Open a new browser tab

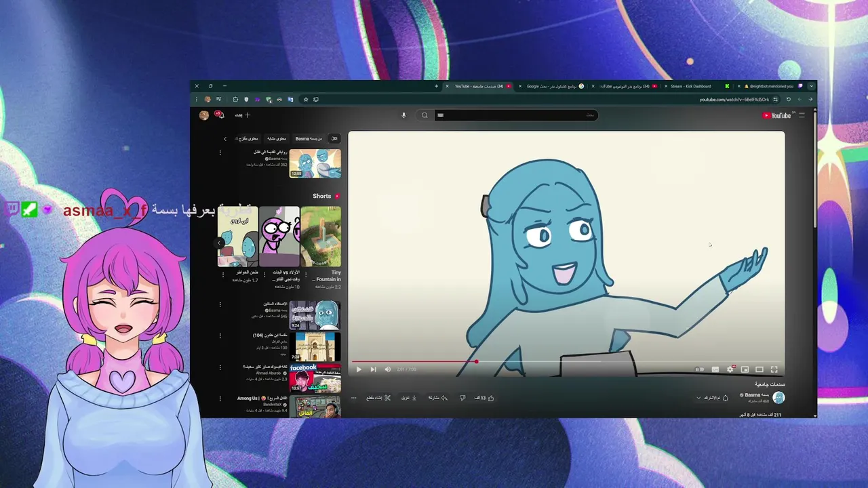point(436,86)
